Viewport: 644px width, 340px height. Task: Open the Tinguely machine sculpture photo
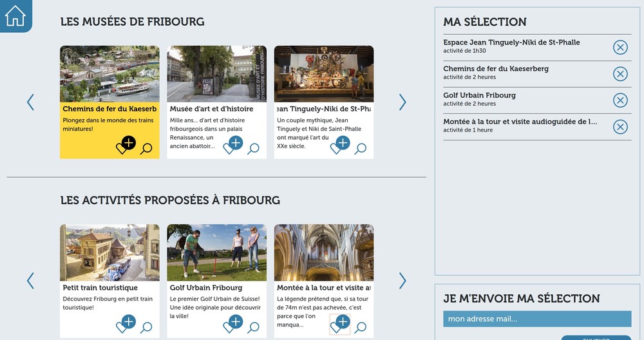[x=324, y=74]
